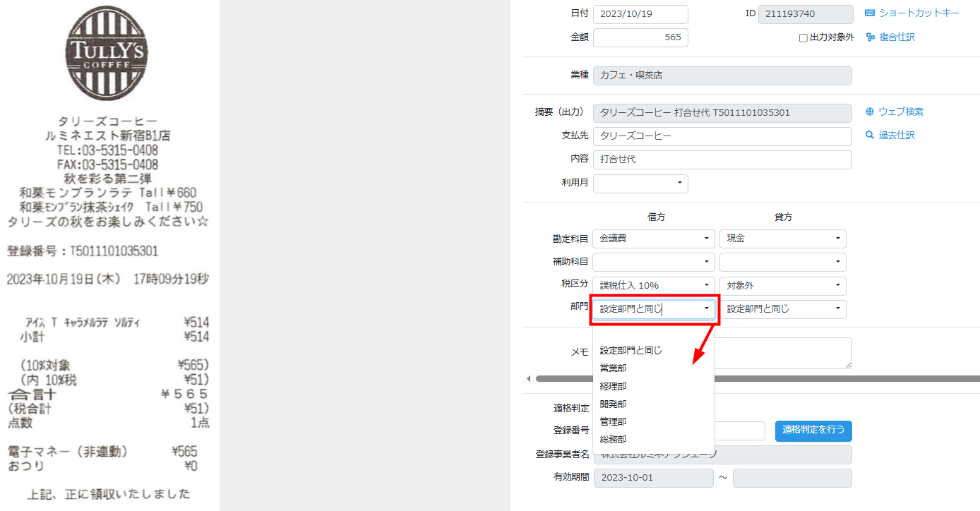Open the credit 税区分 dropdown showing 対象外
Image resolution: width=980 pixels, height=511 pixels.
click(x=783, y=286)
